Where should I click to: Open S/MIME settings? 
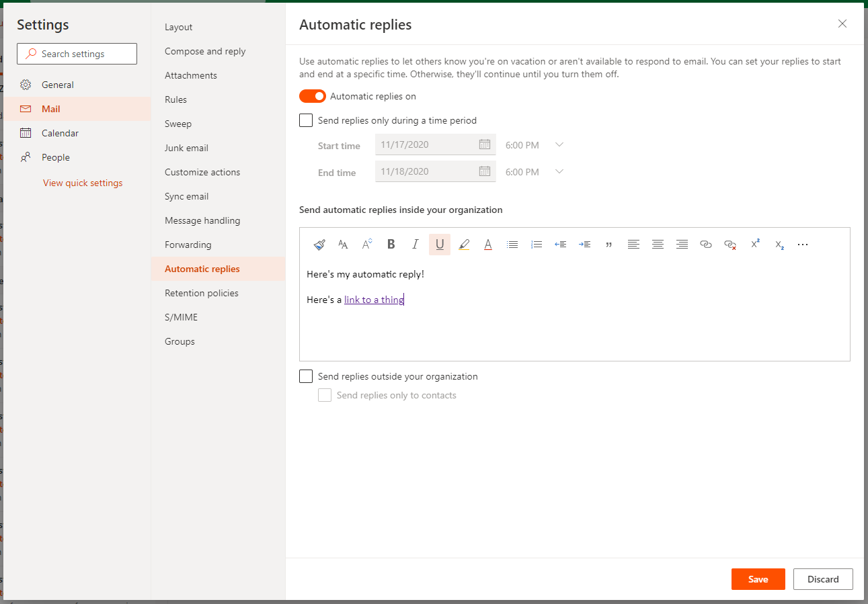click(x=218, y=317)
